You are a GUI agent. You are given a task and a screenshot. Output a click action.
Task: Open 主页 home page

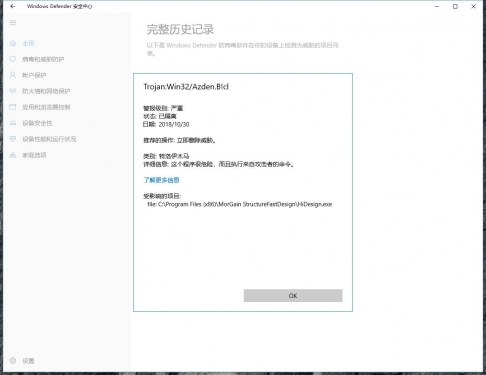point(28,43)
